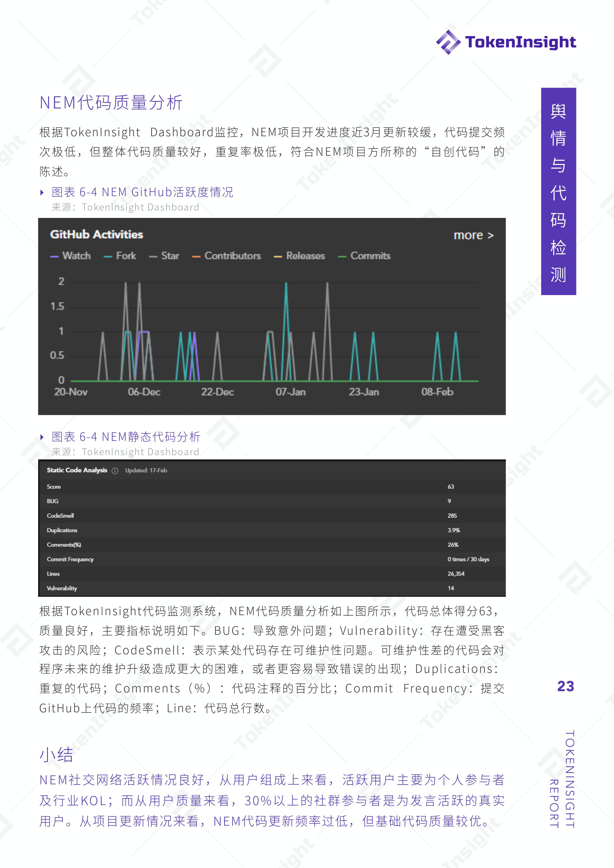Click the "Lines" row label
This screenshot has height=868, width=614.
click(x=53, y=574)
